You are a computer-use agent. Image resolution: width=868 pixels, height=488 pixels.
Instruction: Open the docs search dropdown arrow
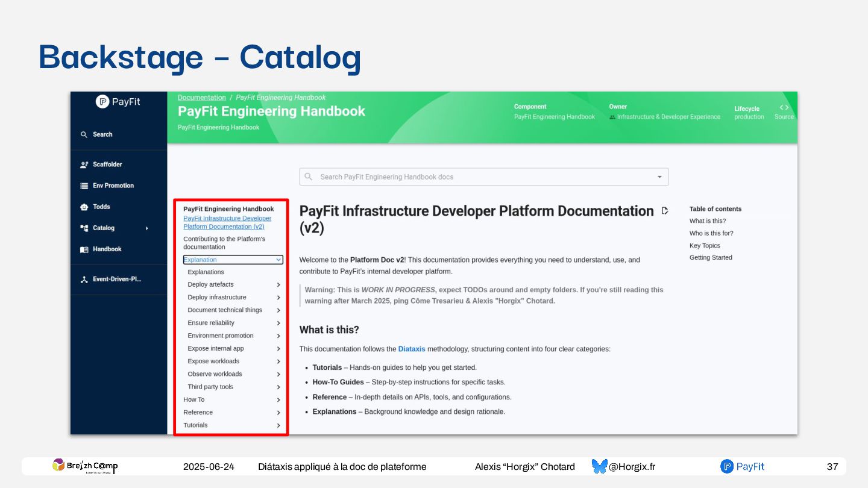659,177
